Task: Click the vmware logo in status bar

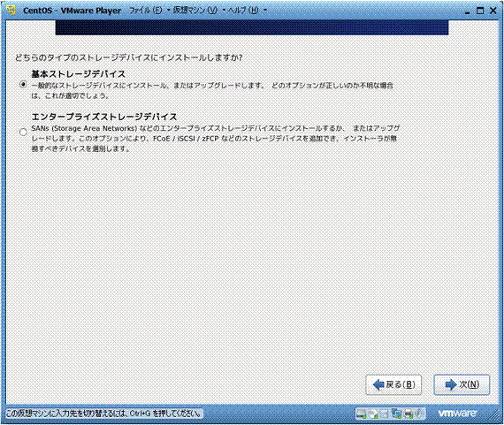Action: pos(458,414)
